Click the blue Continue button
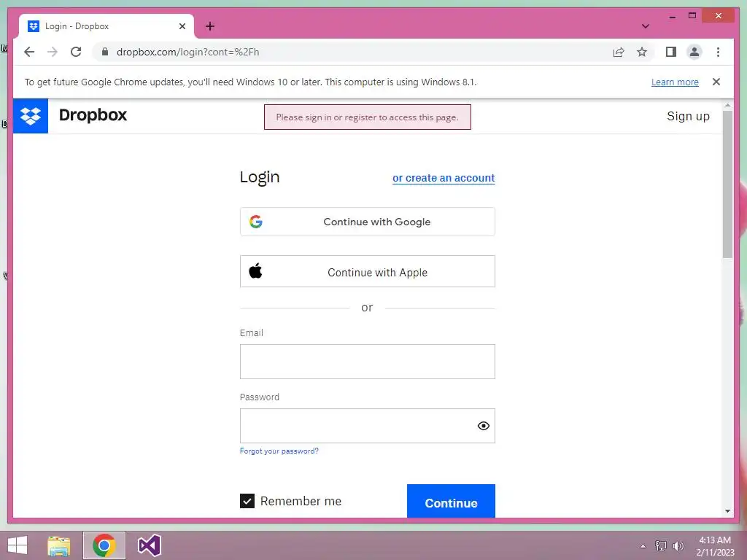 [x=451, y=501]
